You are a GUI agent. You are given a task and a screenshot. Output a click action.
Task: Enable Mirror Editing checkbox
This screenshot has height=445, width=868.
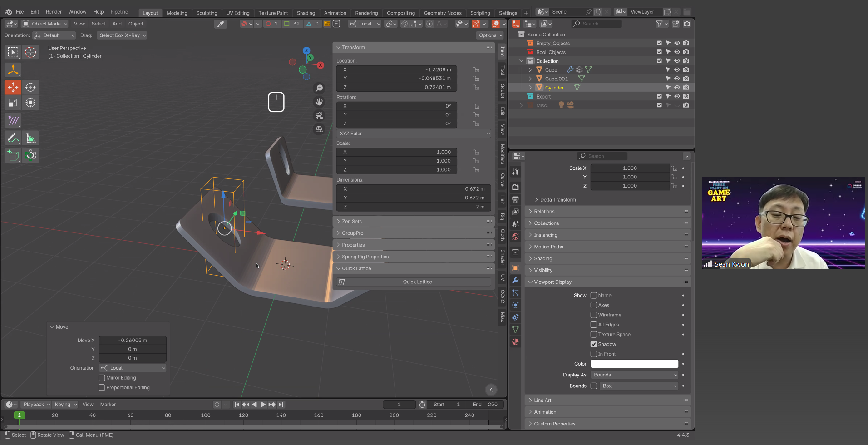point(102,378)
